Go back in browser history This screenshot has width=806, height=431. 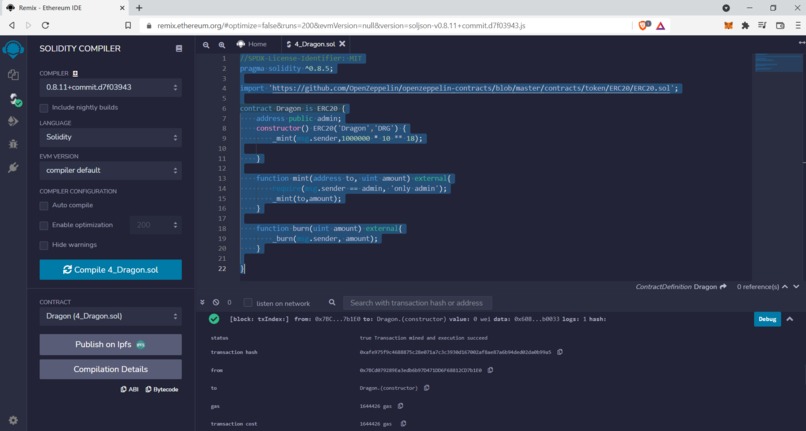12,25
